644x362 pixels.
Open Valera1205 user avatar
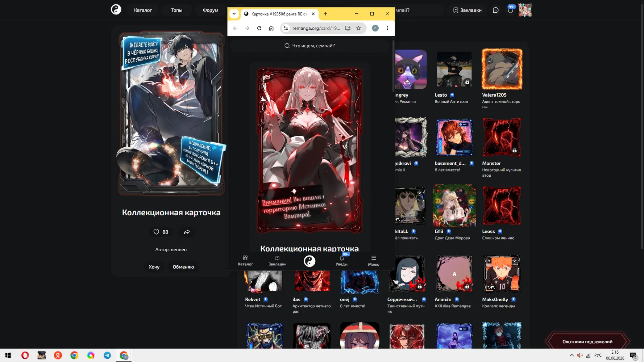click(502, 69)
